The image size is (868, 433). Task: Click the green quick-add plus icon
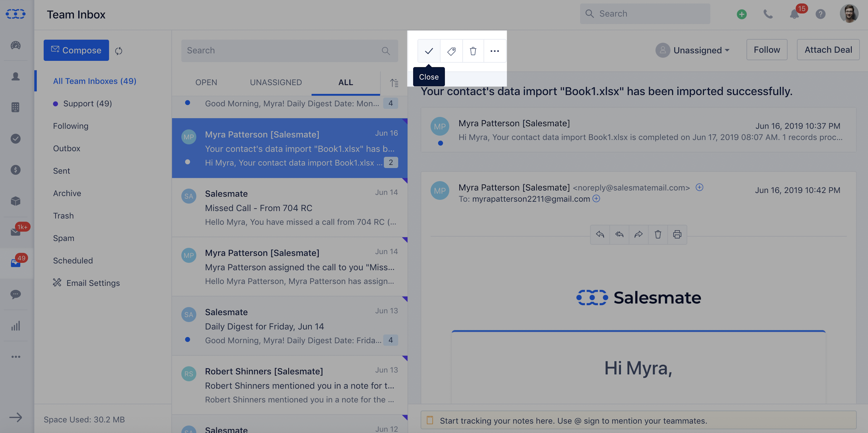742,14
